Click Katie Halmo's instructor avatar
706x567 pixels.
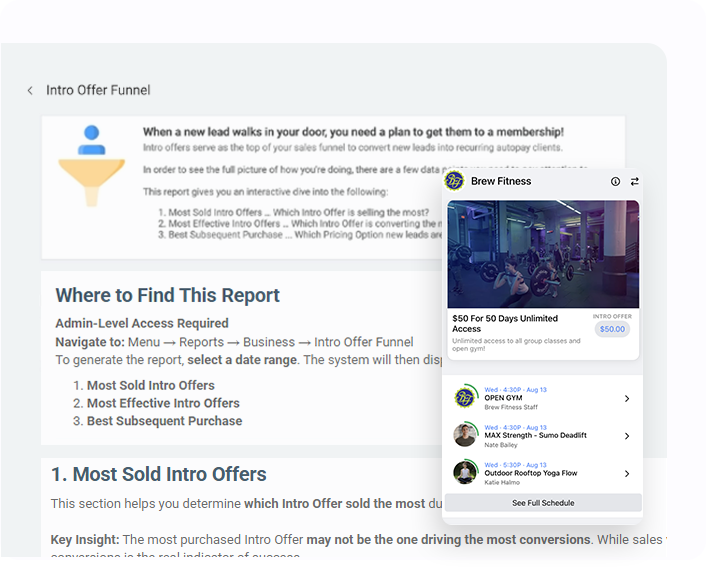coord(465,472)
